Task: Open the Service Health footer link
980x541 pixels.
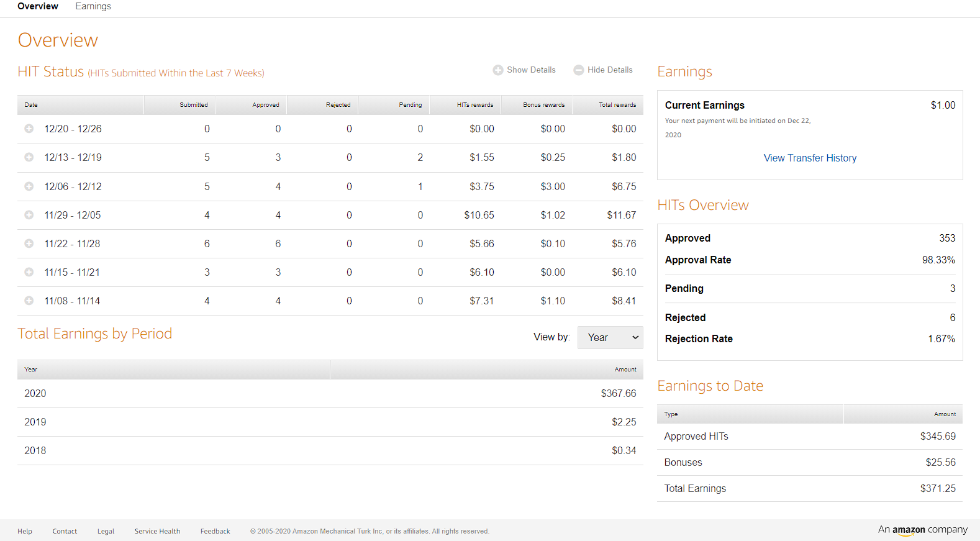Action: (157, 531)
